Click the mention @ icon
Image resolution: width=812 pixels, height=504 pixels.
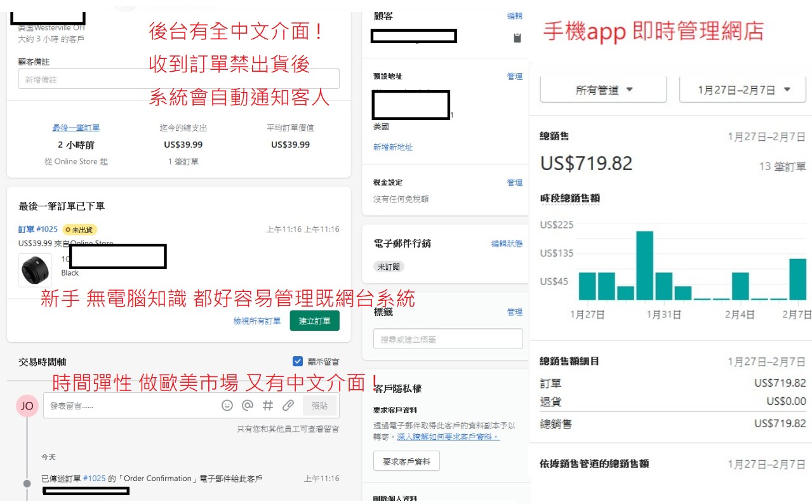(248, 406)
